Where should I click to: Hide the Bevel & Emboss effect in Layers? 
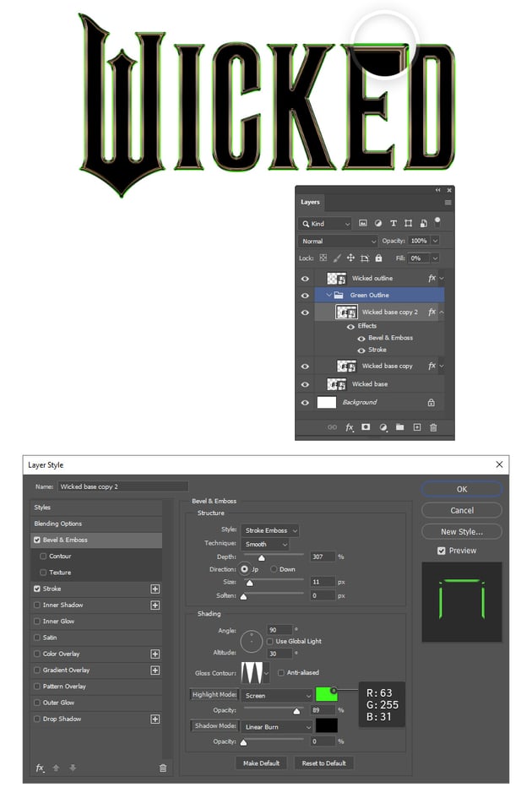pos(361,339)
